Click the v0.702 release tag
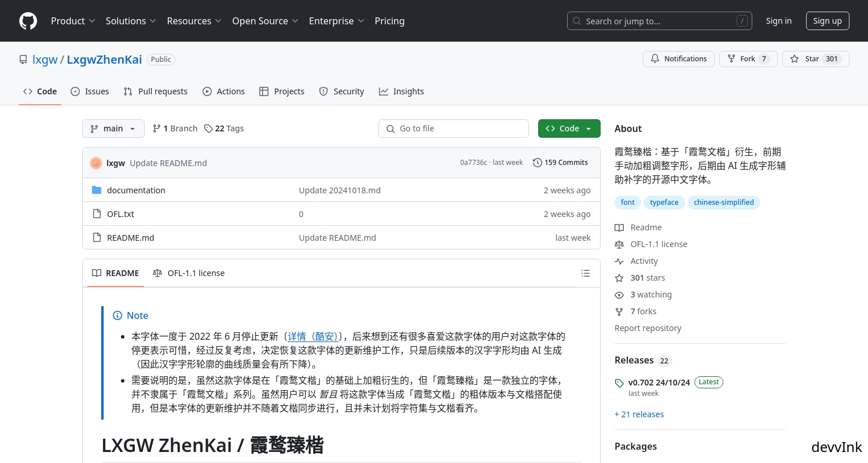 659,383
